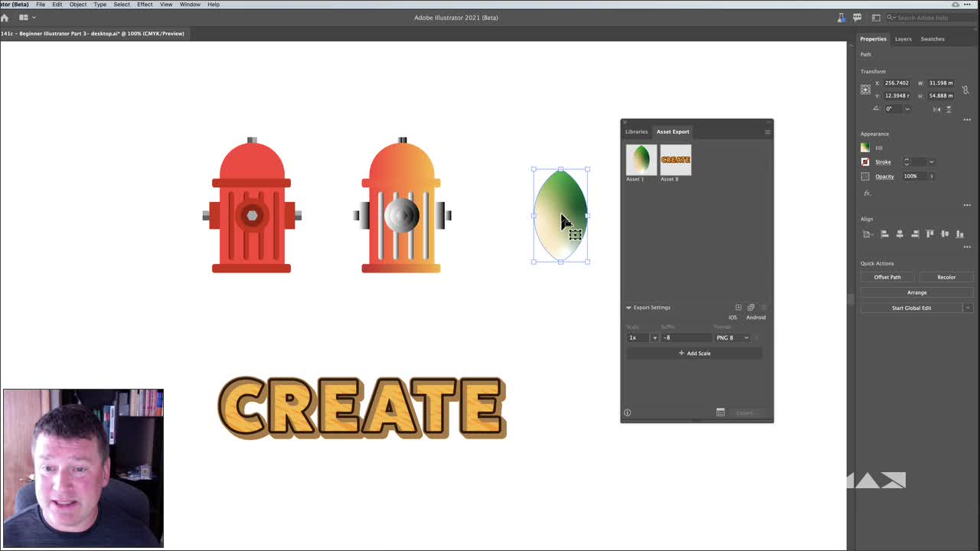
Task: Open the rotation angle dropdown
Action: coord(907,108)
